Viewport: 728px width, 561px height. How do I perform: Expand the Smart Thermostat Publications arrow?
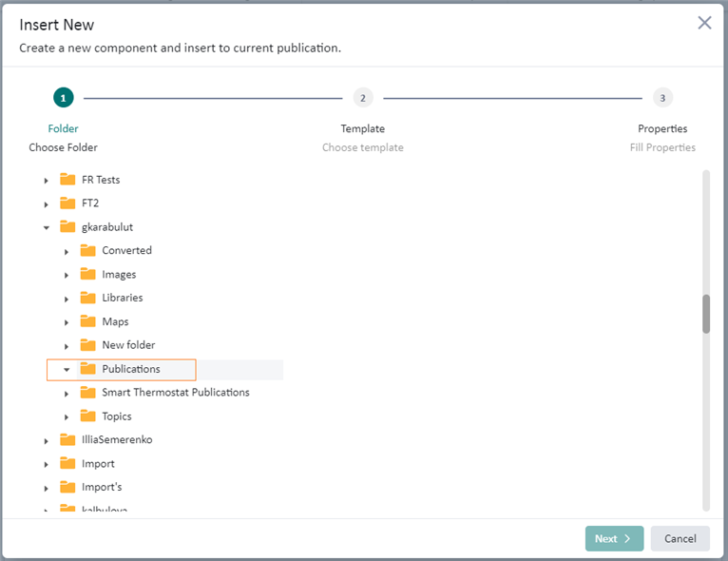pyautogui.click(x=67, y=394)
